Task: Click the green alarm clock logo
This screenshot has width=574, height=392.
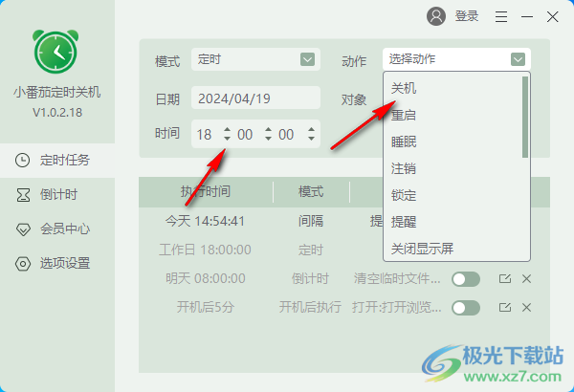Action: [x=55, y=52]
